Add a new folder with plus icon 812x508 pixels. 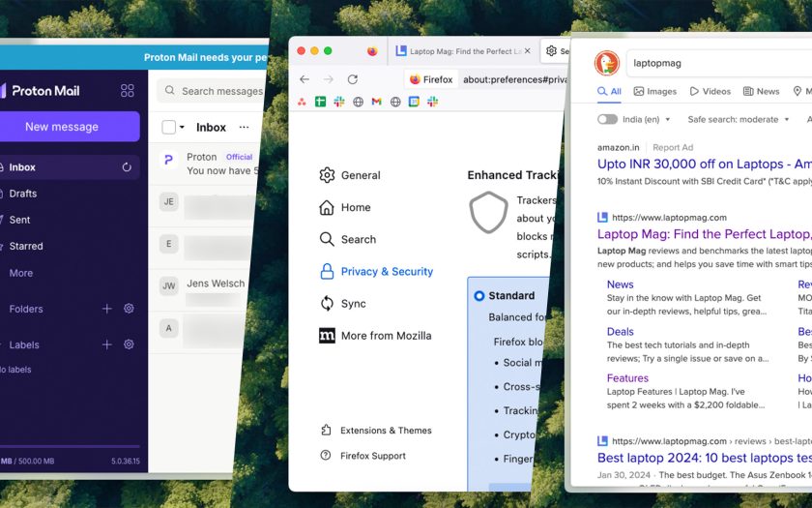click(x=106, y=309)
